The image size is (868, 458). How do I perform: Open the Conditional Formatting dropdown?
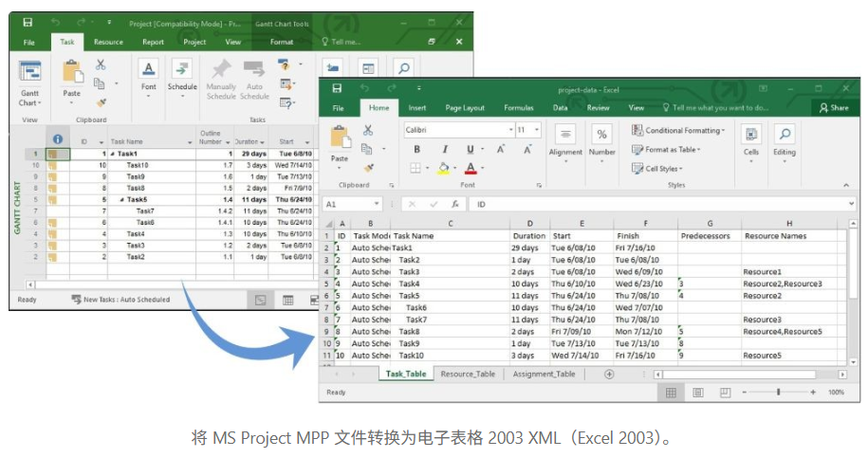(678, 131)
